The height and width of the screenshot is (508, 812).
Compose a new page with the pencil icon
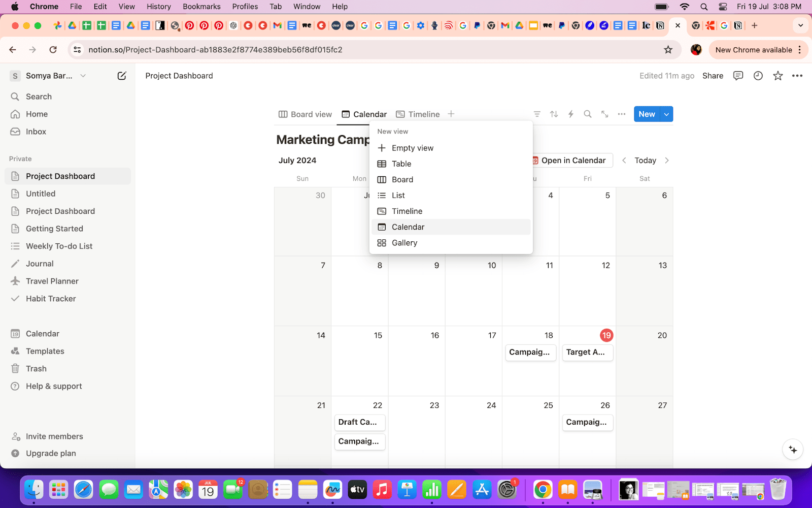tap(121, 75)
